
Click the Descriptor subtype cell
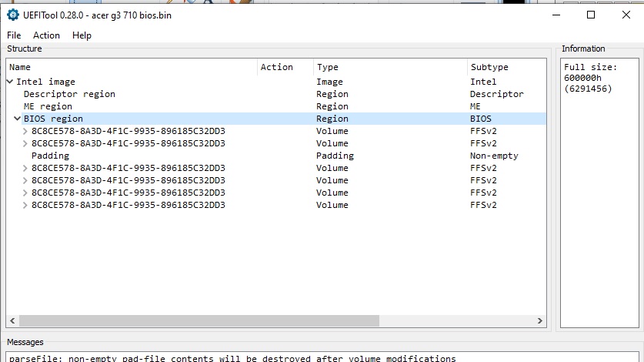pos(496,94)
